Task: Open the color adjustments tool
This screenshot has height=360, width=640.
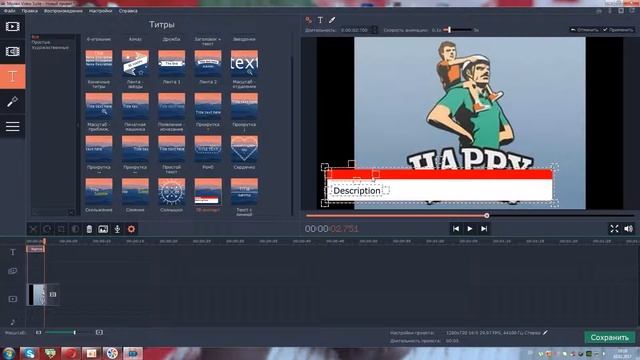Action: pyautogui.click(x=75, y=229)
